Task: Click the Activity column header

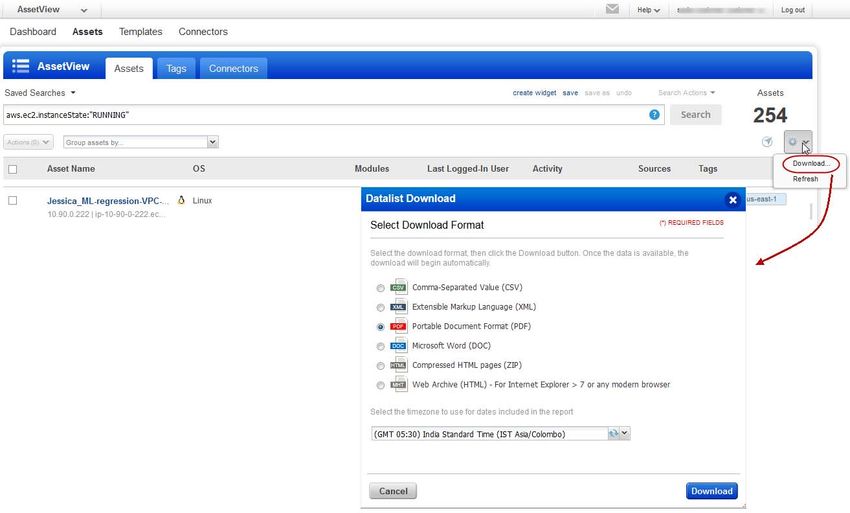Action: (x=547, y=169)
